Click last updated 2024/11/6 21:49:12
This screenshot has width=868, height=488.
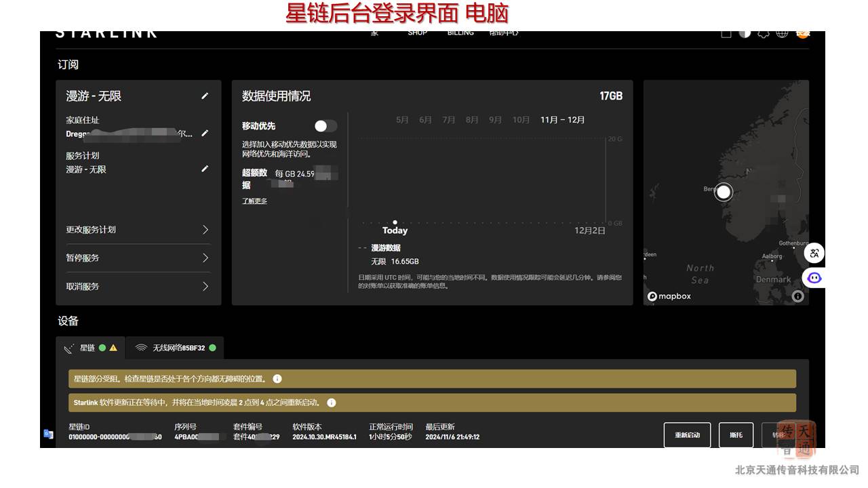[x=452, y=437]
